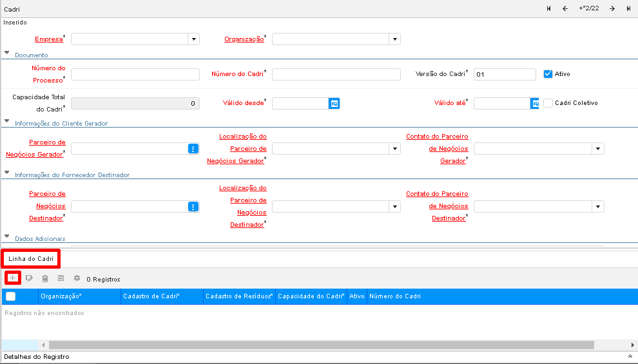Click the grid scroll left arrow
Screen dimensions: 638x364
44,345
